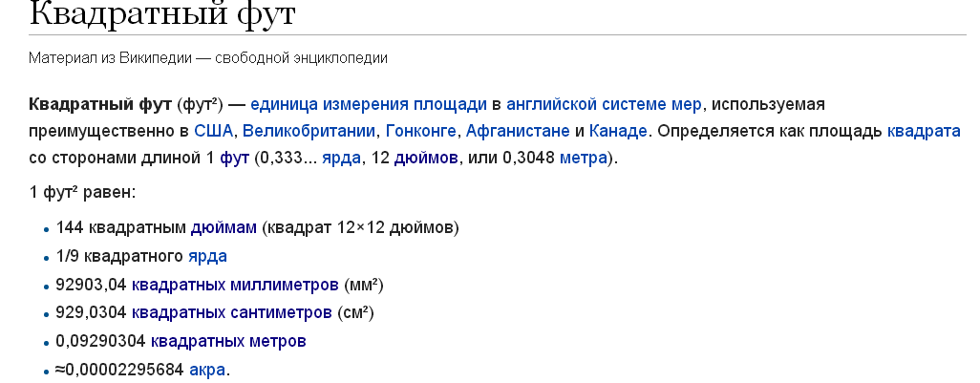The height and width of the screenshot is (383, 980).
Task: Open the 'единица измерения площади' link
Action: [368, 104]
